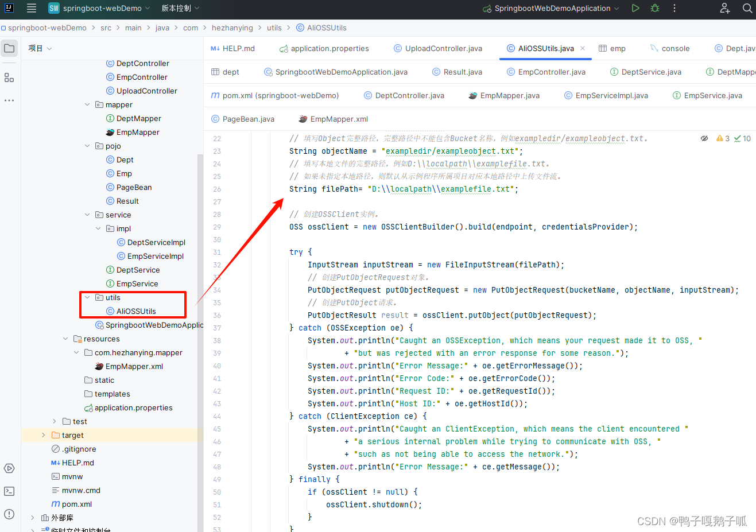Open the SpringbootWebDemoApplication run configuration dropdown

(551, 8)
